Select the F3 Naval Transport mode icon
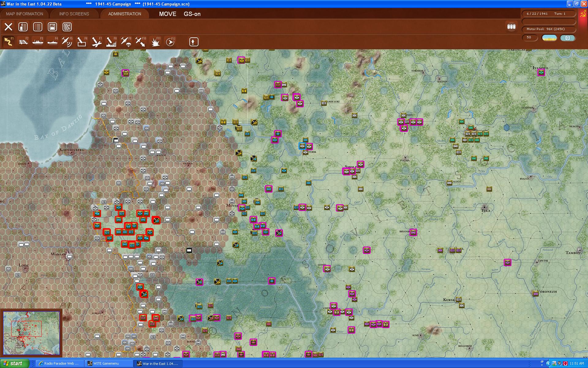Viewport: 588px width, 368px height. [x=38, y=42]
